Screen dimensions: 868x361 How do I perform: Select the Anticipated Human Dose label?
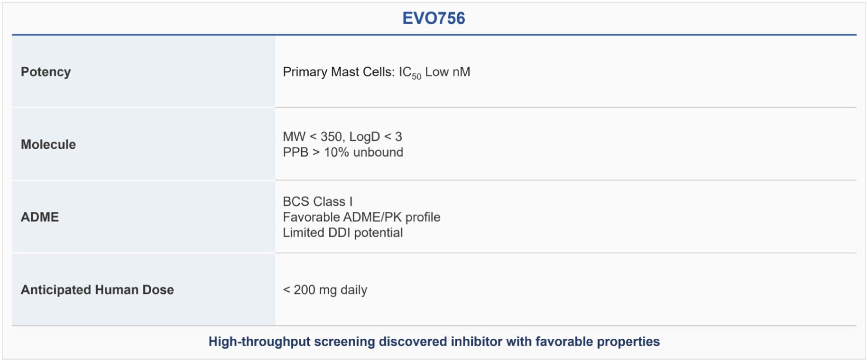click(x=97, y=289)
